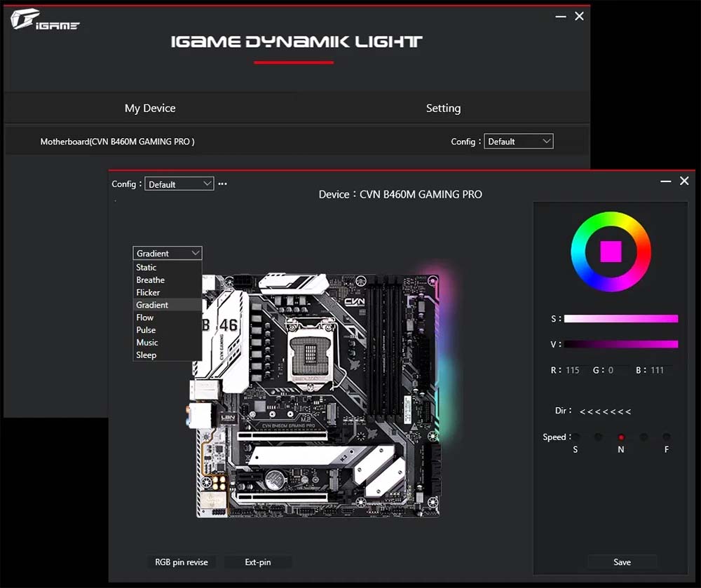
Task: Click the iGame logo icon
Action: tap(45, 20)
